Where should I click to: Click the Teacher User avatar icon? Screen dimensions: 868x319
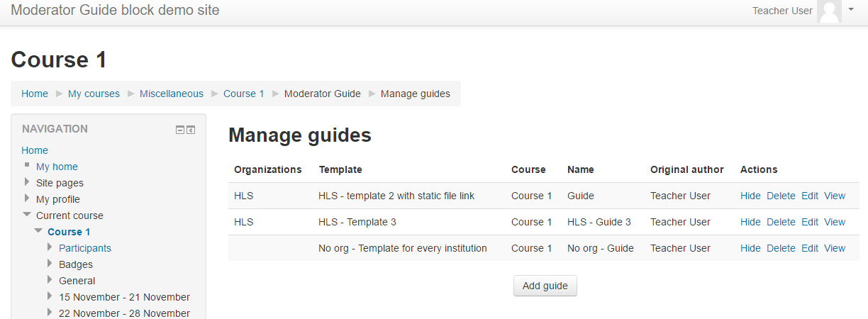click(828, 11)
